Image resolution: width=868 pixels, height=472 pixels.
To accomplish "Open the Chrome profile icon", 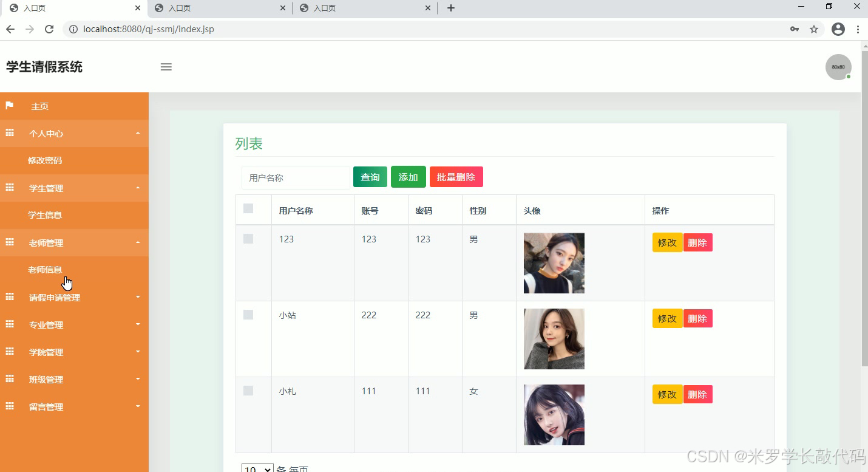I will point(838,29).
